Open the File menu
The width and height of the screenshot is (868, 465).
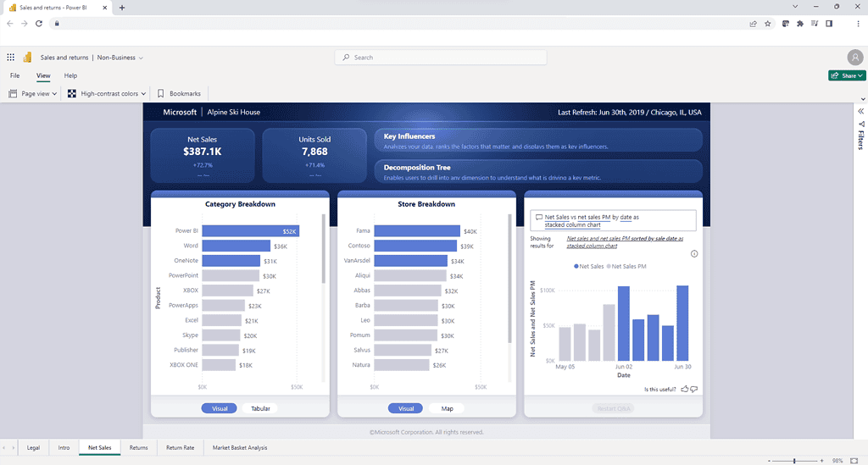[15, 75]
